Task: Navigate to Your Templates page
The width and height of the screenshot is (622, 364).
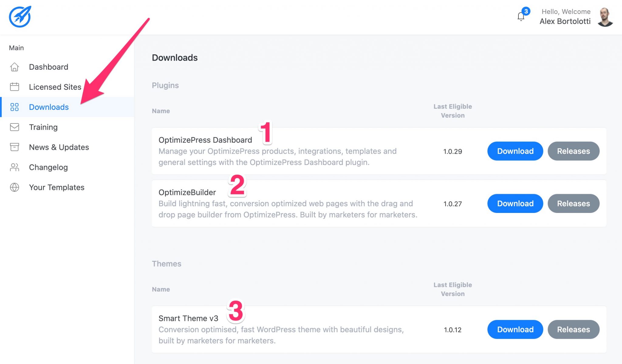Action: (x=56, y=187)
